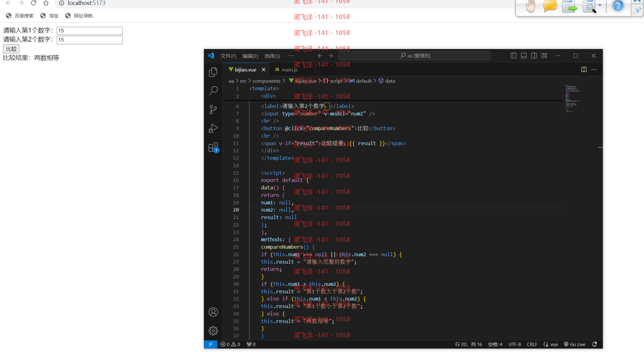This screenshot has height=352, width=644.
Task: Click the chat bubble icon in floating toolbar
Action: [550, 7]
